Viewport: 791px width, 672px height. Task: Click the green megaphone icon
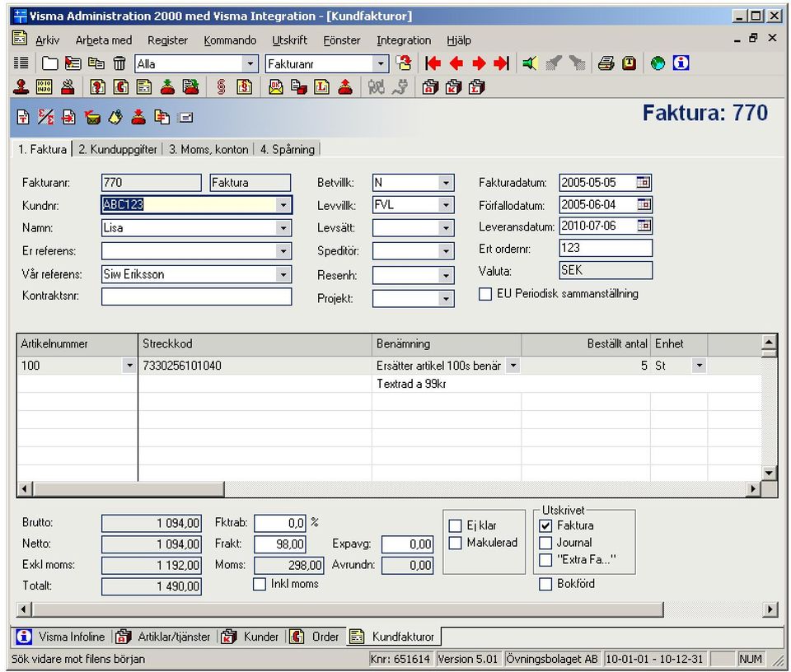coord(530,63)
